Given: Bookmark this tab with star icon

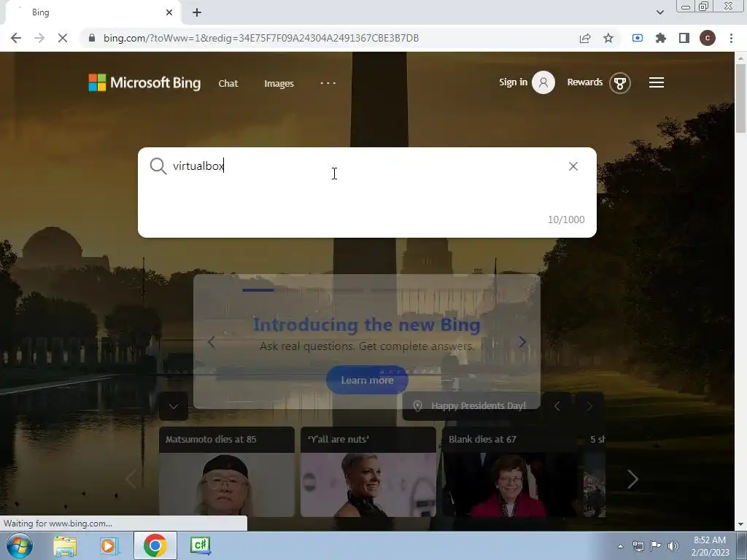Looking at the screenshot, I should point(608,38).
